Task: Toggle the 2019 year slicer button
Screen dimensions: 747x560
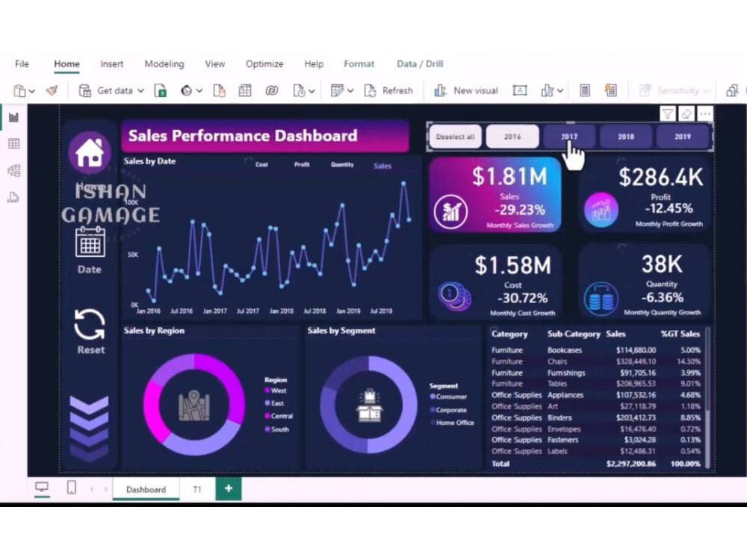Action: point(683,137)
